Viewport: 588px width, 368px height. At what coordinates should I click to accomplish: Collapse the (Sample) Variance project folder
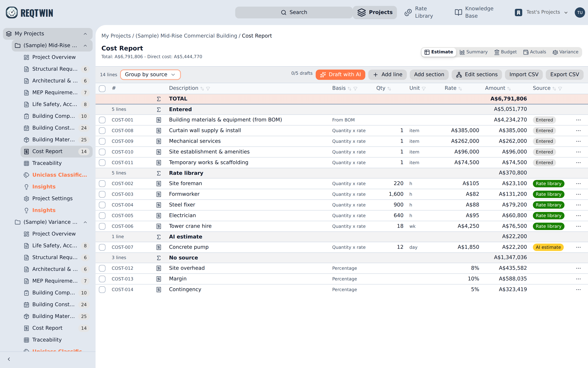(x=85, y=222)
